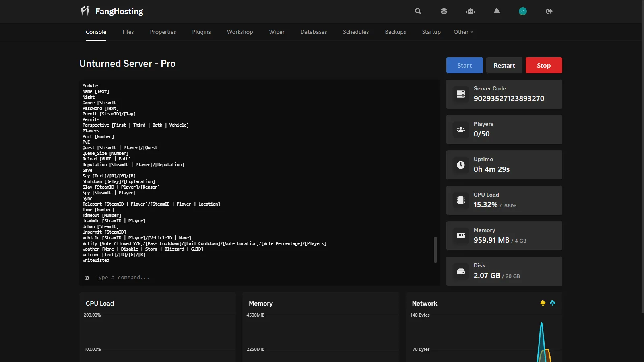644x362 pixels.
Task: Click the Unturned Server - Pro heading
Action: point(128,64)
